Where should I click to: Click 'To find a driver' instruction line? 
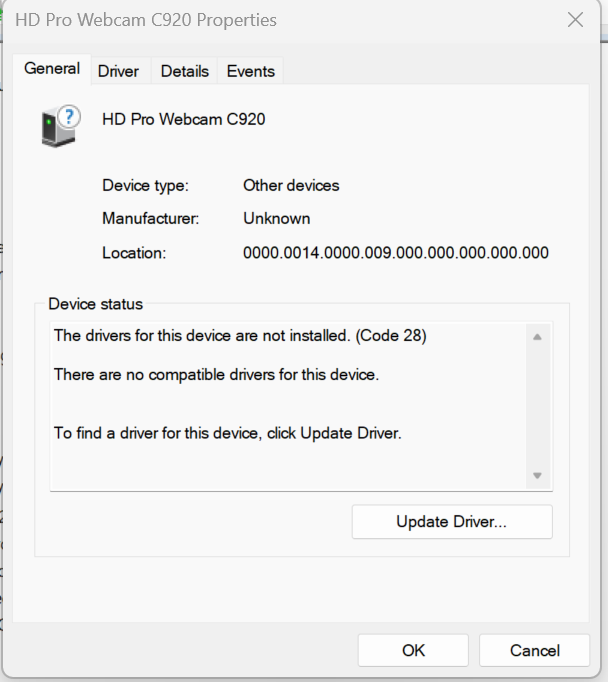coord(227,433)
